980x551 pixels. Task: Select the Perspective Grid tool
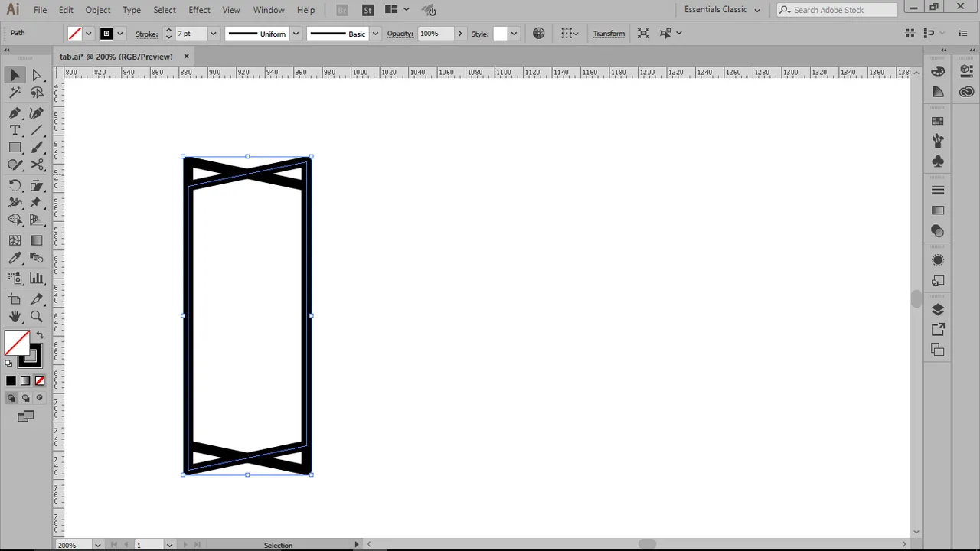coord(37,220)
